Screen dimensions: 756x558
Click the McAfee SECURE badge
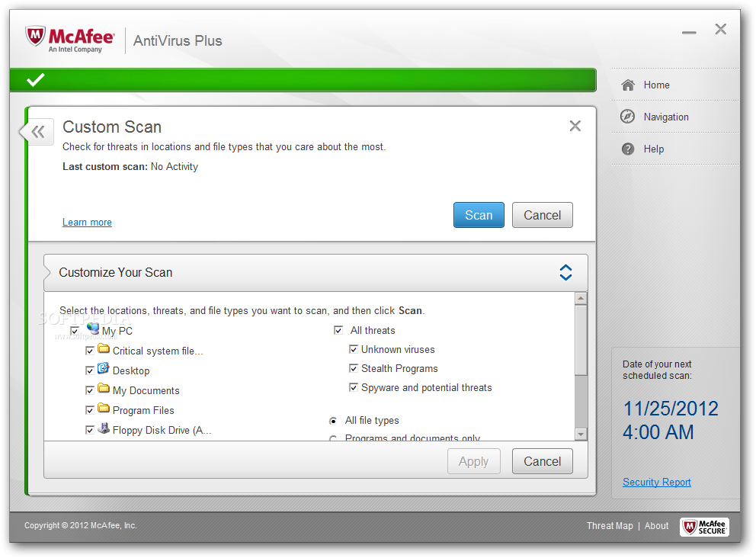click(704, 527)
